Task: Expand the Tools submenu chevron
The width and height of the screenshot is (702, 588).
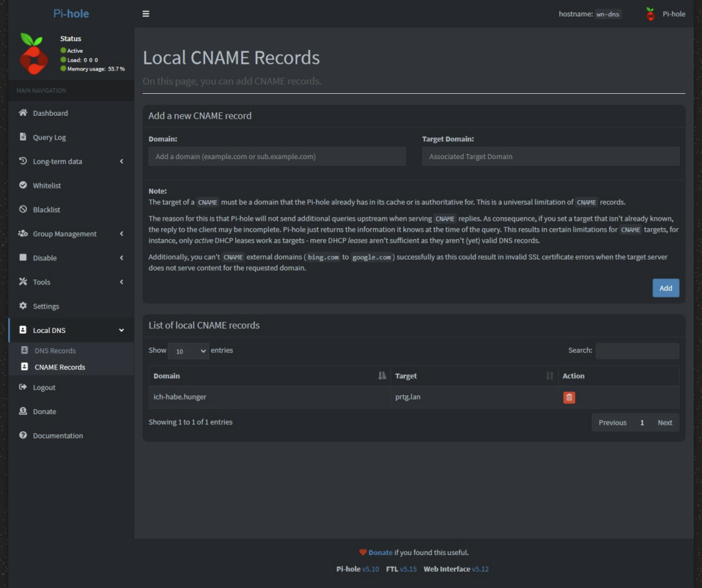Action: click(121, 282)
